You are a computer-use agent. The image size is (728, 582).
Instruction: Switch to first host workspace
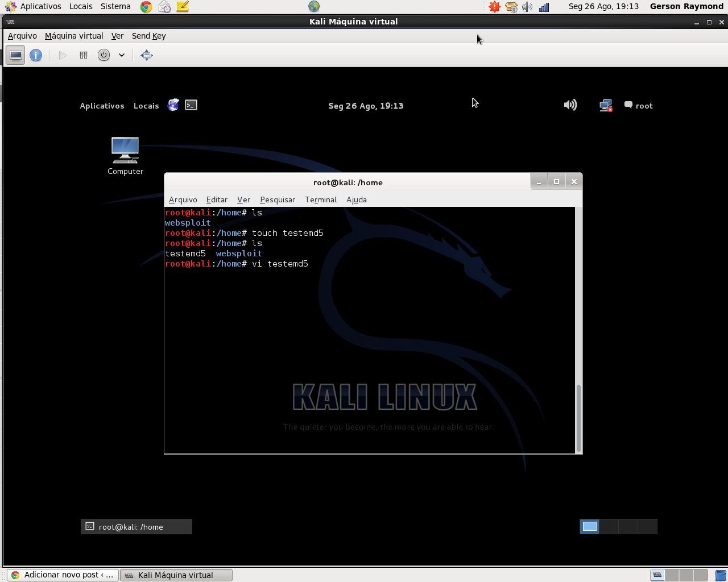tap(657, 575)
